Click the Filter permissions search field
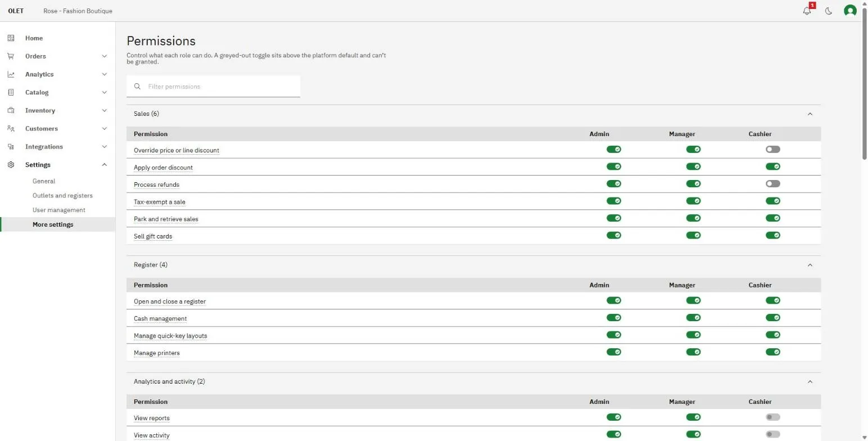 (x=213, y=87)
